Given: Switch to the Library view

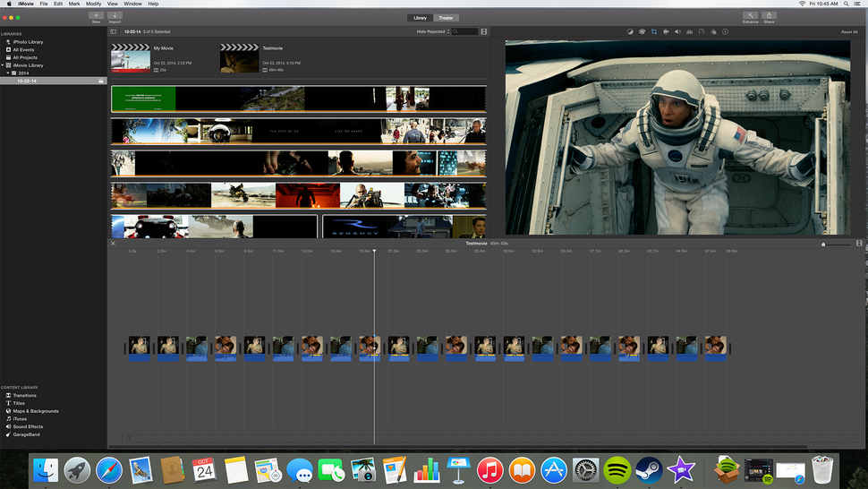Looking at the screenshot, I should tap(421, 18).
